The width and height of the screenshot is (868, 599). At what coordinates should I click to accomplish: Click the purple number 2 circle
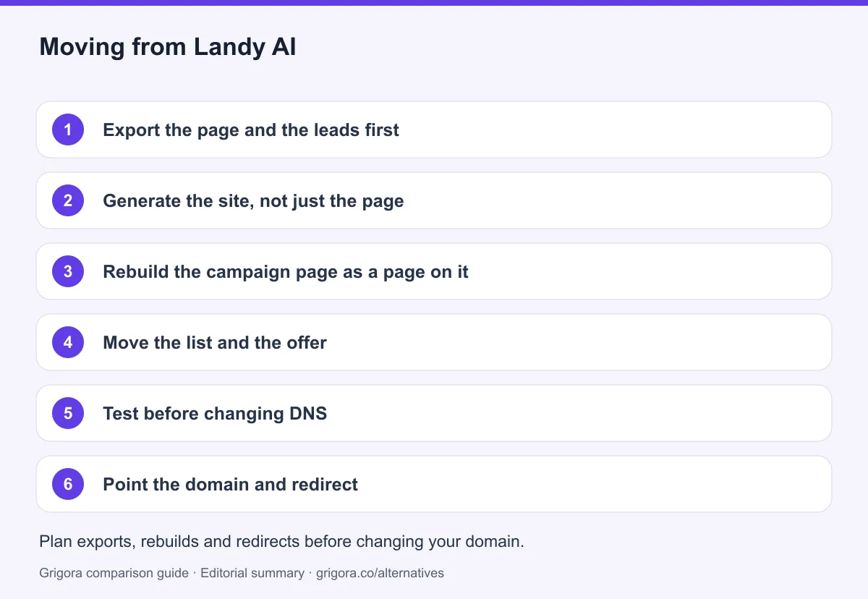[x=68, y=201]
